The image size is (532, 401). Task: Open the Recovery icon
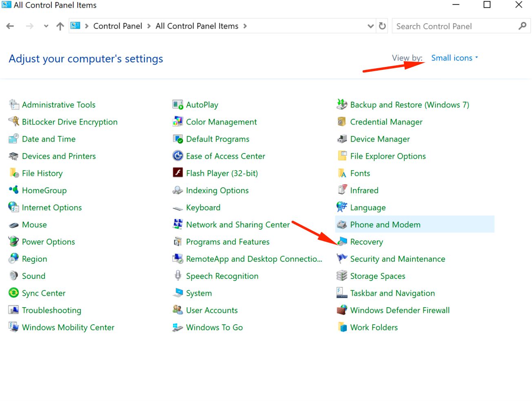click(342, 242)
